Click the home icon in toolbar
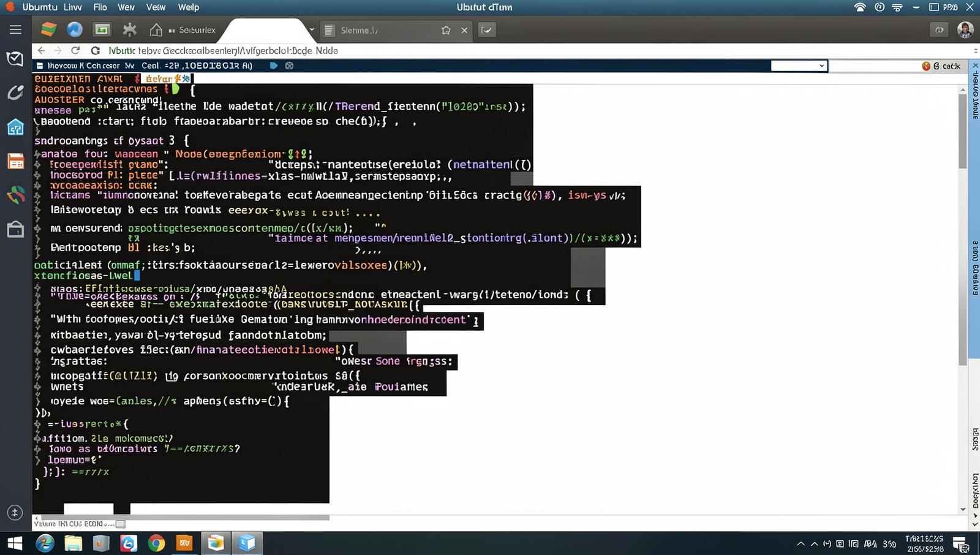Image resolution: width=980 pixels, height=555 pixels. coord(156,29)
